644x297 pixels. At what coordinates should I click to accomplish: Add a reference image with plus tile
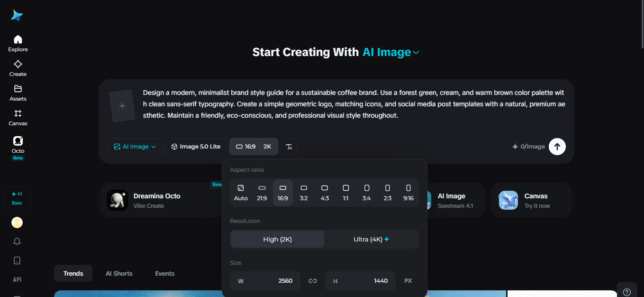(x=122, y=106)
